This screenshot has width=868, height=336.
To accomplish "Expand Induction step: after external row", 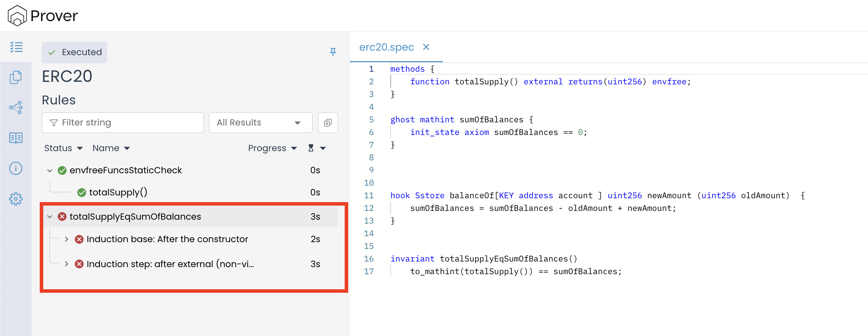I will [x=66, y=264].
